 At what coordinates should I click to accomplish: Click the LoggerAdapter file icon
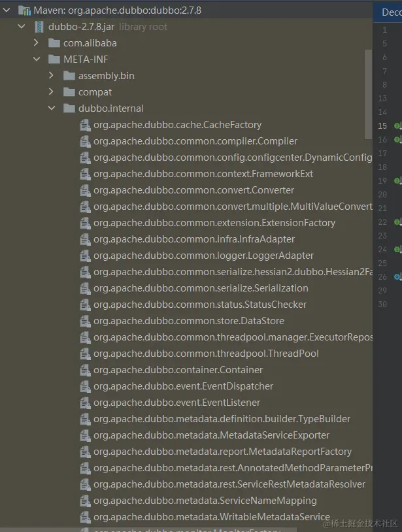85,256
